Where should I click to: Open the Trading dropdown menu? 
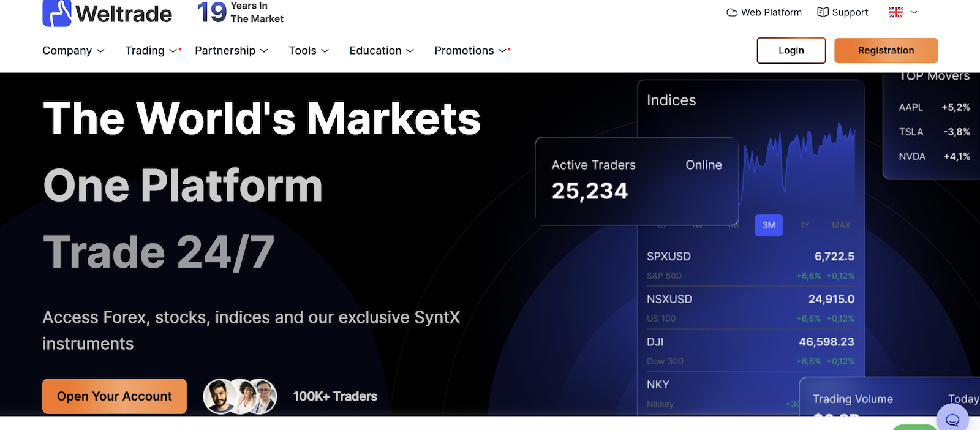[151, 50]
